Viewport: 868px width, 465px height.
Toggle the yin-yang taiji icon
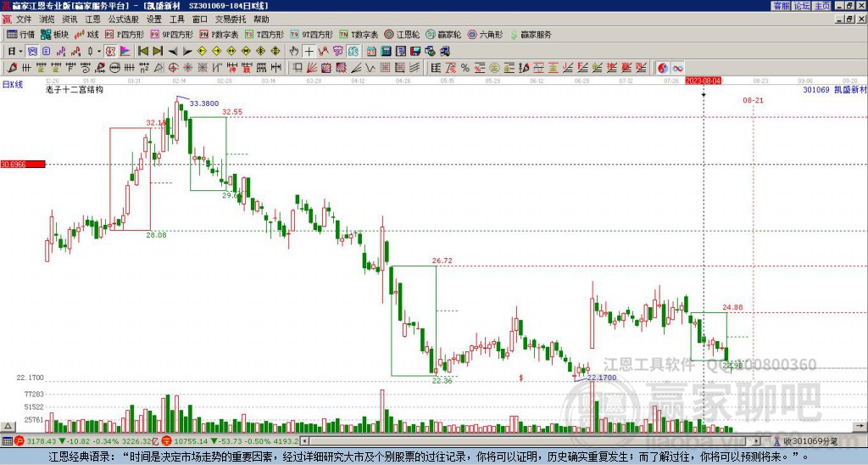coord(662,68)
